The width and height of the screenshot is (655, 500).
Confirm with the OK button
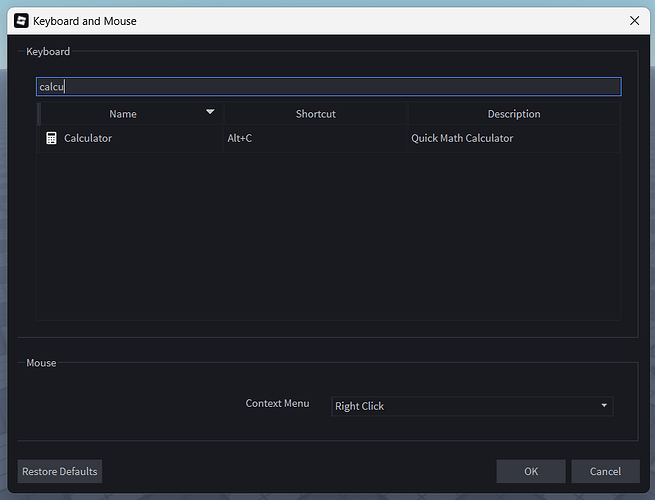point(531,471)
